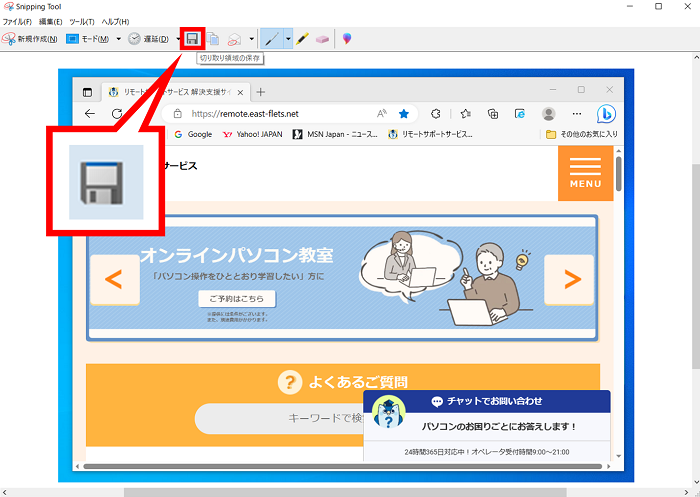Screen dimensions: 700x497
Task: Open the Pen options dropdown arrow
Action: tap(288, 39)
